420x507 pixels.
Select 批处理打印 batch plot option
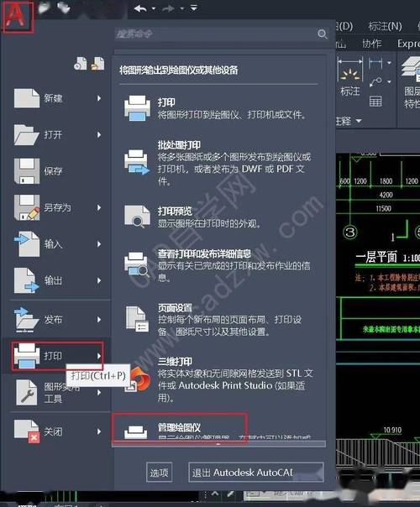coord(218,163)
